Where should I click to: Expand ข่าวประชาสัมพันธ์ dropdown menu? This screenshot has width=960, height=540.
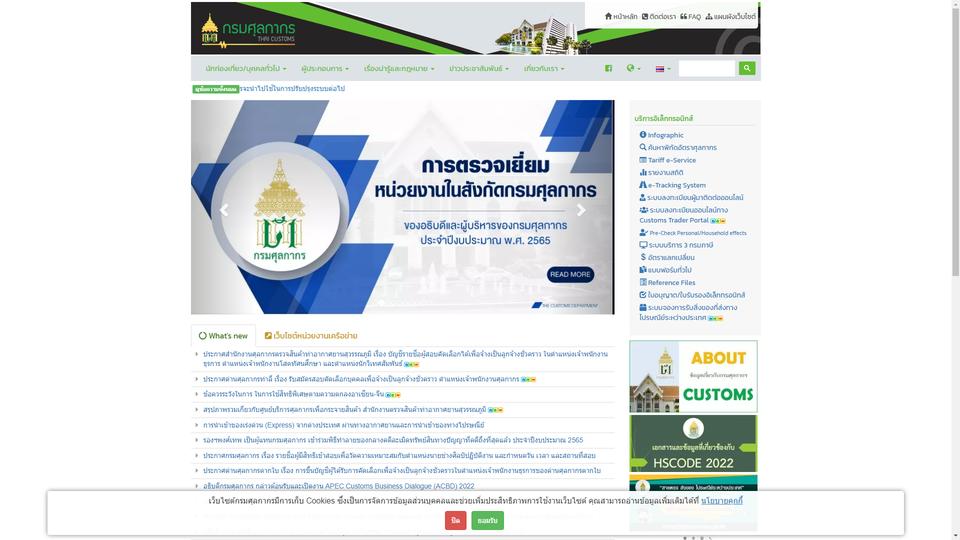(479, 69)
